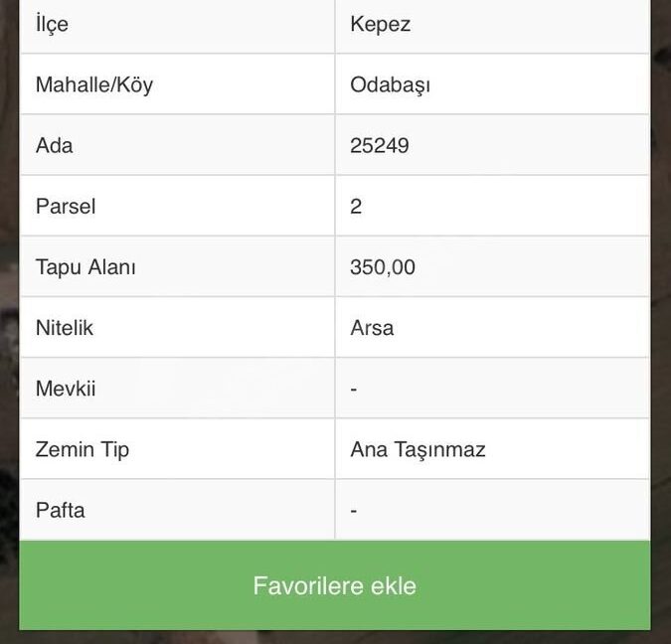Click the Ada value 25249
This screenshot has height=644, width=671.
coord(380,145)
